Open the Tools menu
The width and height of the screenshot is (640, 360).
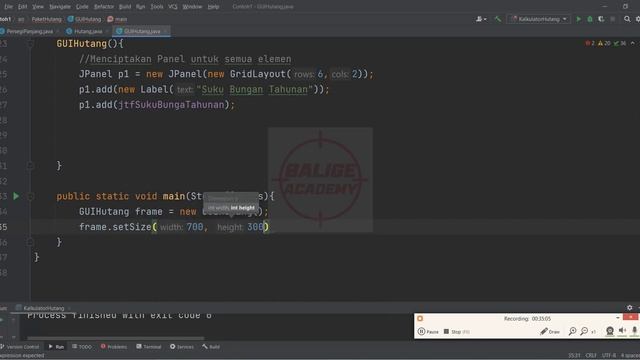click(157, 7)
